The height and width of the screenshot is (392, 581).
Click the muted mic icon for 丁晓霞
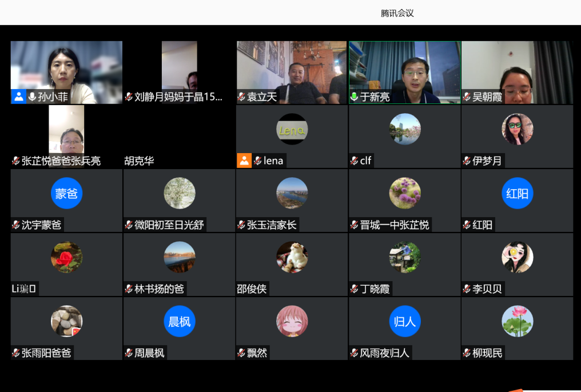(x=354, y=289)
